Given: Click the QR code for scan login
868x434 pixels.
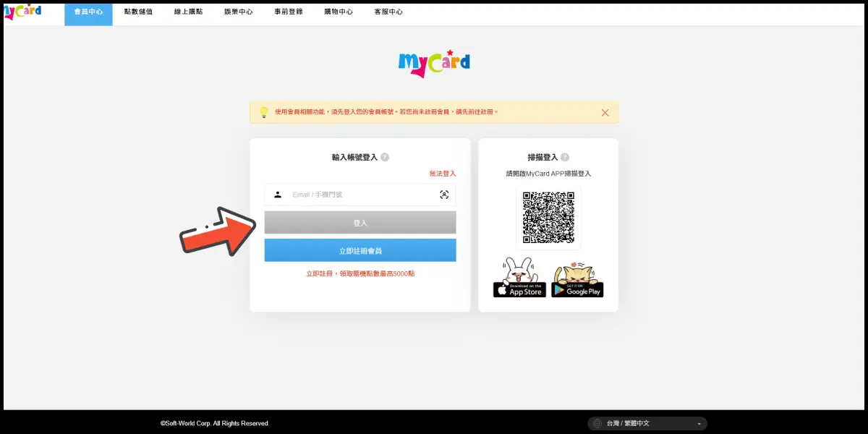Looking at the screenshot, I should coord(548,217).
